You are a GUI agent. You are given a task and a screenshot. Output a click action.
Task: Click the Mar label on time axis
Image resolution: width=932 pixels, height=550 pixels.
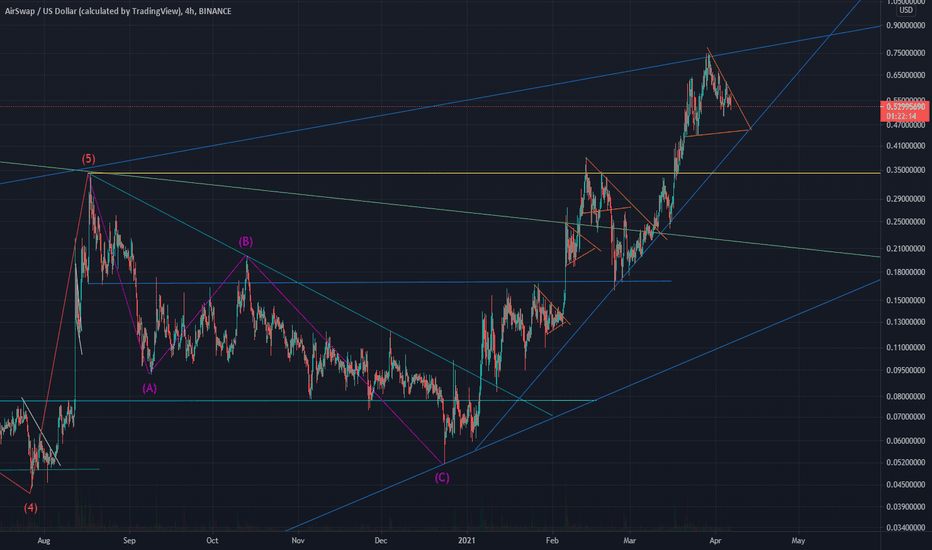pyautogui.click(x=629, y=540)
